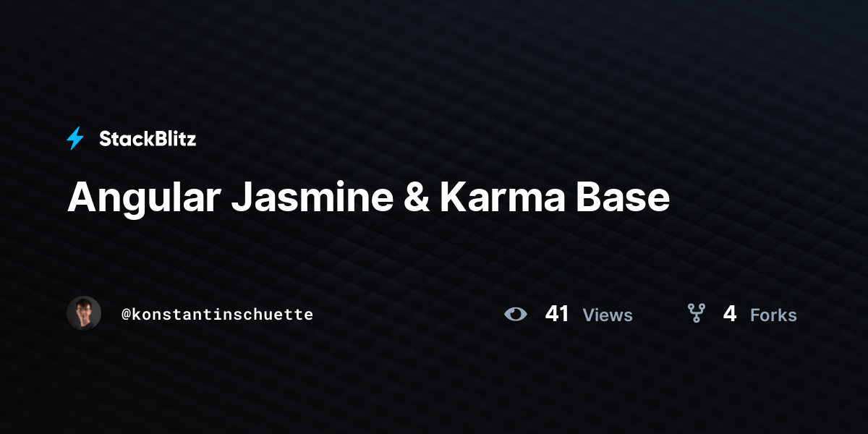Click the 4 forks count number
The width and height of the screenshot is (868, 434).
point(730,314)
